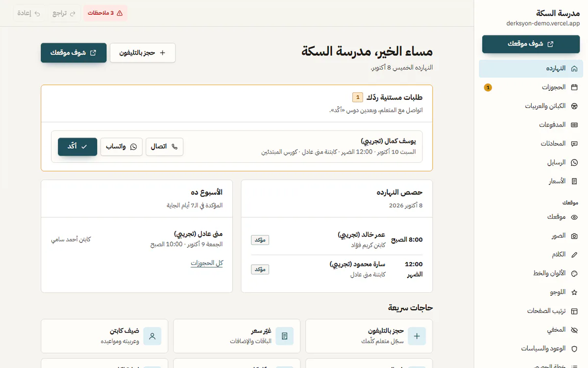588x368 pixels.
Task: Open غيّر سعر quick action card
Action: tap(237, 336)
